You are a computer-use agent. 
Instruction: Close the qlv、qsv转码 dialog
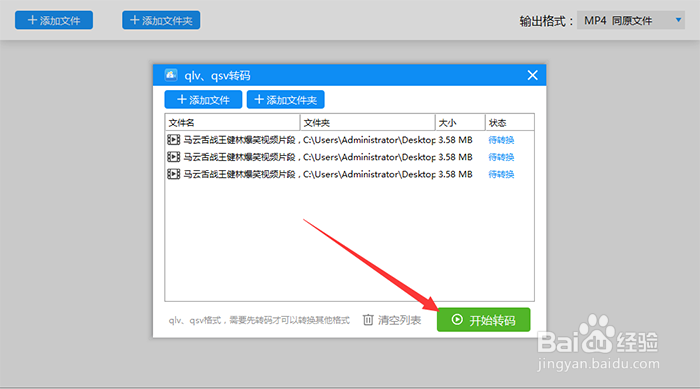[x=532, y=75]
